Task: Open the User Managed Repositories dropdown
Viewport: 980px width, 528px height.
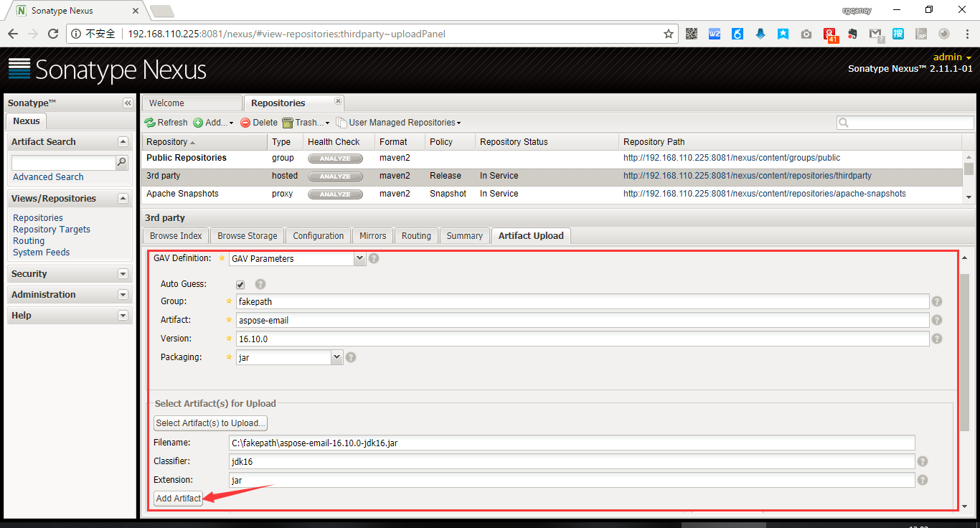Action: [x=399, y=123]
